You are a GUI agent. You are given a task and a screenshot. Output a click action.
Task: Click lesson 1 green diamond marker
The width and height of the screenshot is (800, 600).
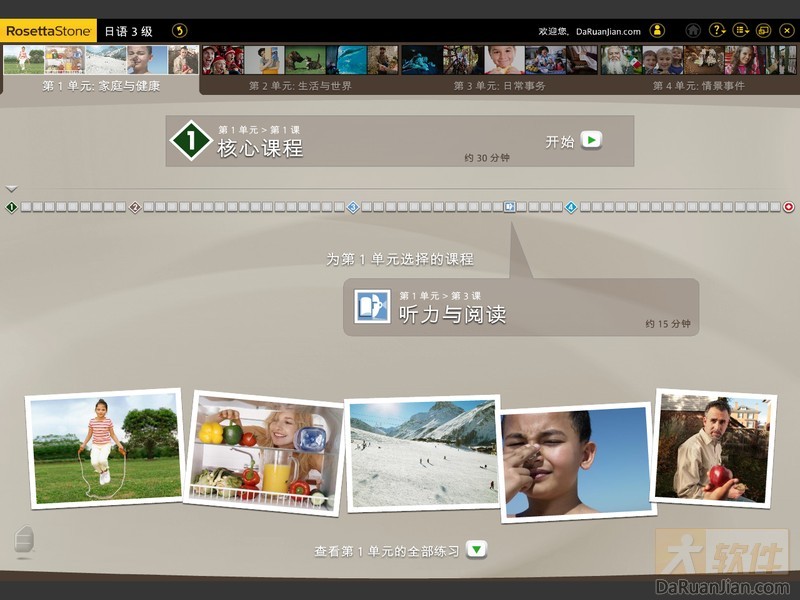(12, 207)
